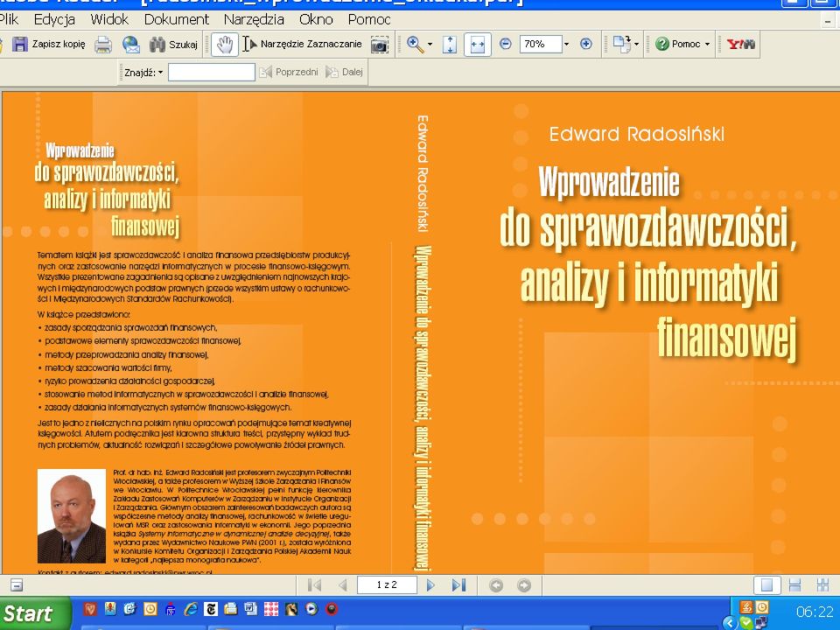Click the page number field 1 z 2
The height and width of the screenshot is (630, 840).
coord(387,585)
